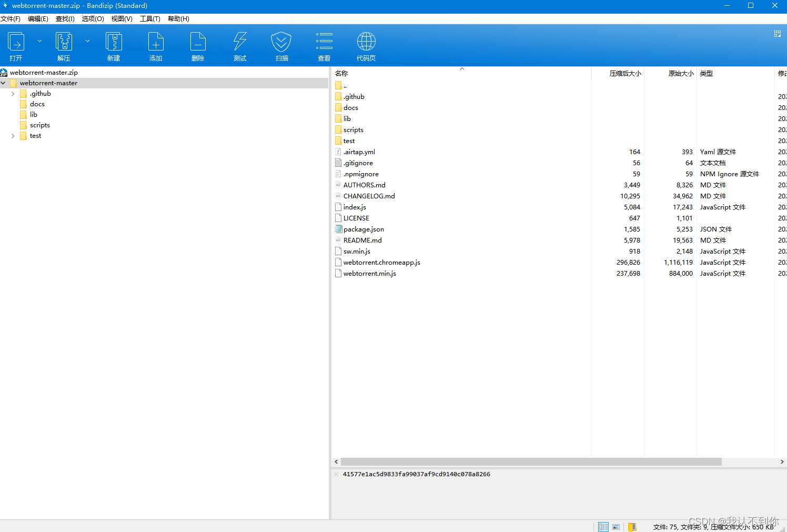Click the 查看 (View) list icon

point(324,42)
